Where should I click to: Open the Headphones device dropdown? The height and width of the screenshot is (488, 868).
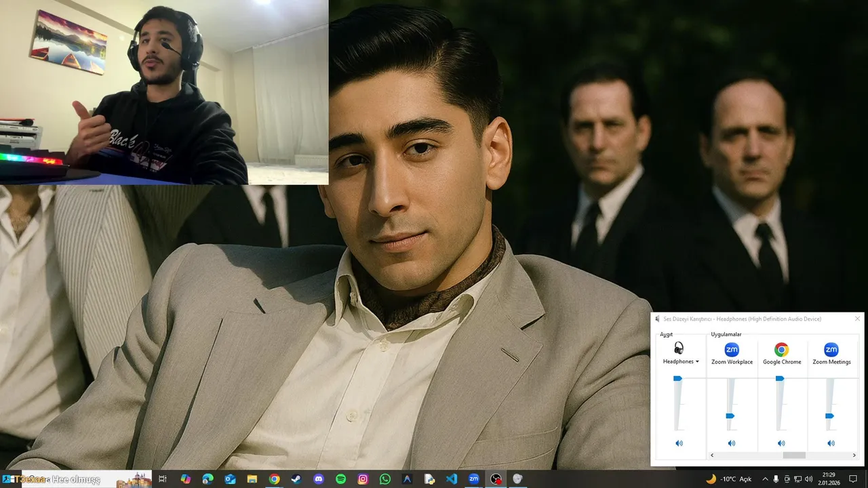[681, 362]
